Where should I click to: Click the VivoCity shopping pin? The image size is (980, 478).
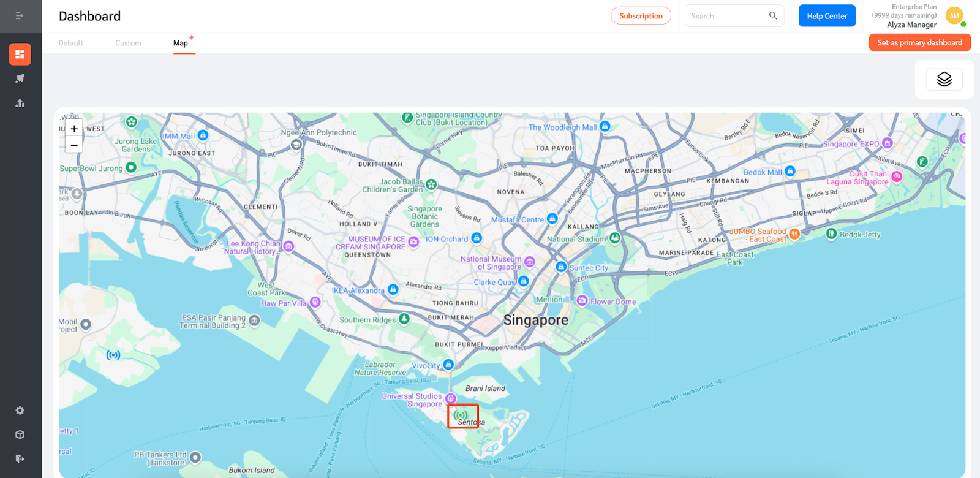coord(448,365)
